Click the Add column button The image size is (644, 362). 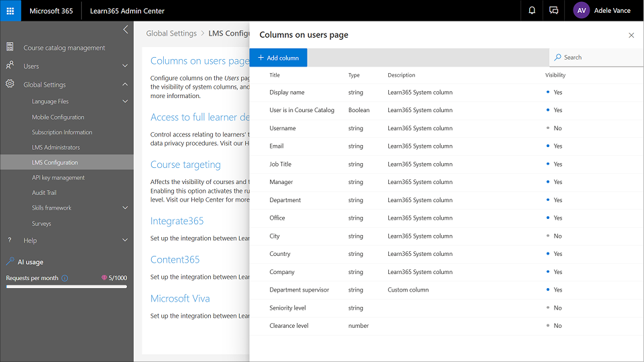click(278, 58)
